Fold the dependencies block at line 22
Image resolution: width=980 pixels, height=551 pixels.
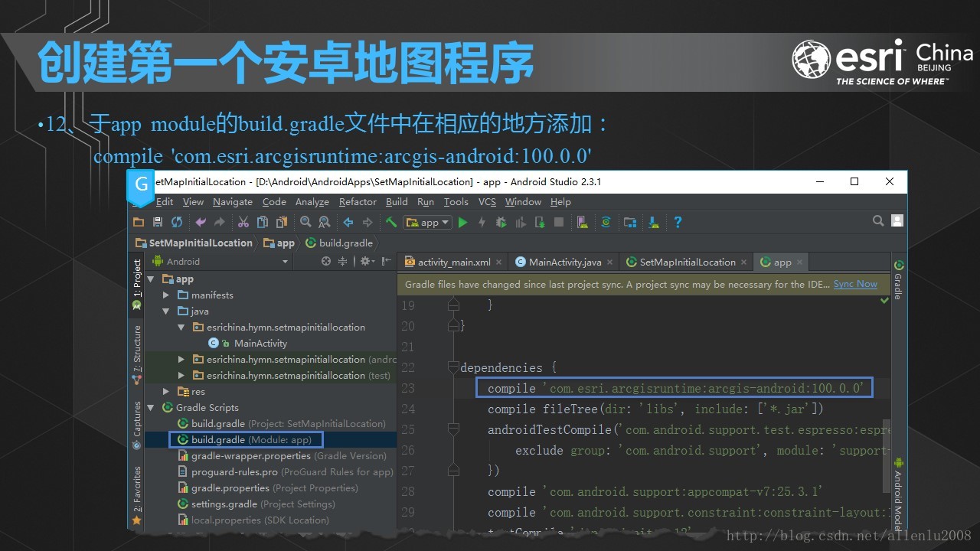(x=453, y=368)
